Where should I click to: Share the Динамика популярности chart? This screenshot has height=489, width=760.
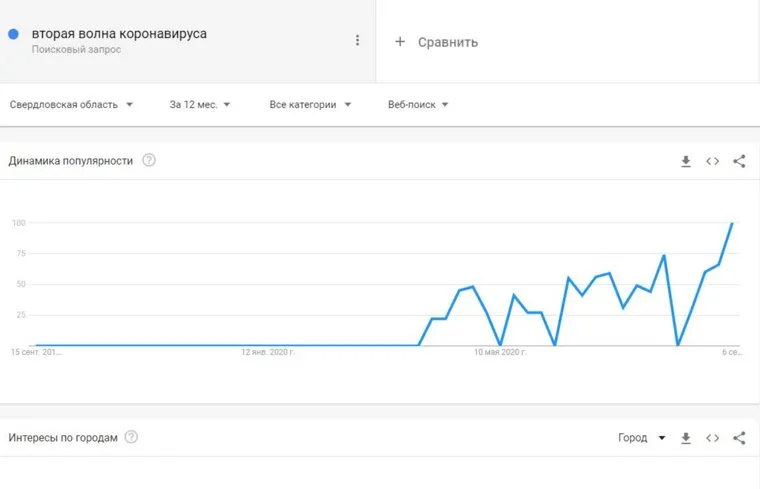click(739, 161)
